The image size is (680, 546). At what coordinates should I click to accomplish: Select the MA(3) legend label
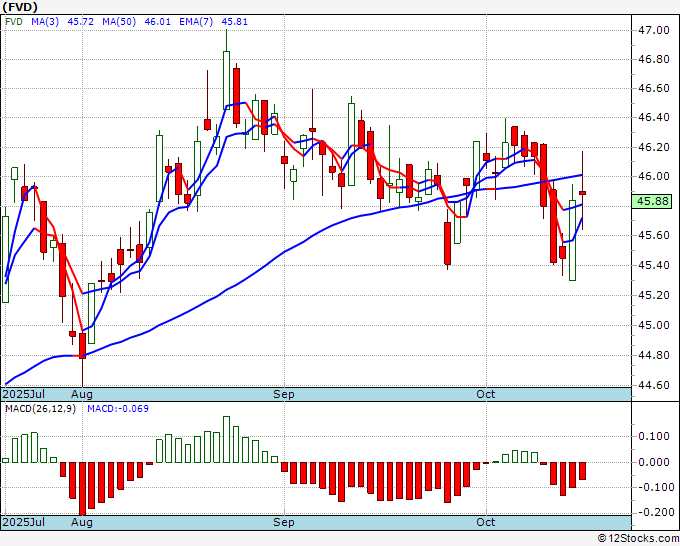(x=45, y=22)
